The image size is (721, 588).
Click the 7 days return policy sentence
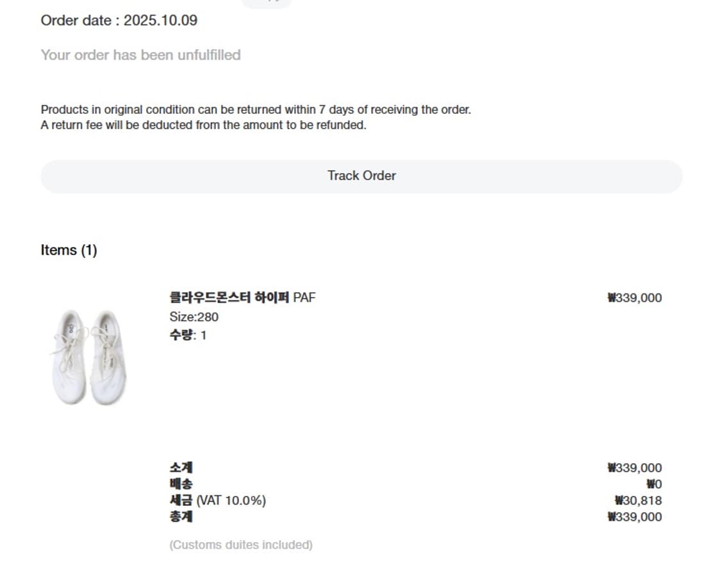(256, 110)
